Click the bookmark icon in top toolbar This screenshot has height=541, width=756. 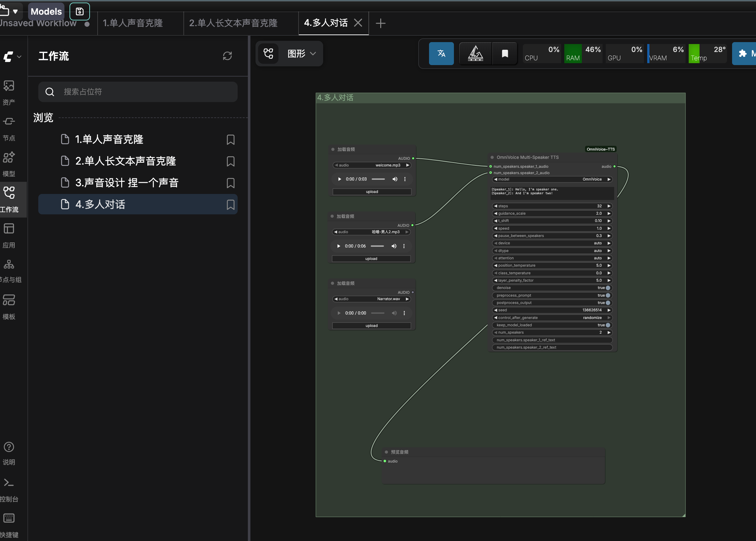(505, 53)
